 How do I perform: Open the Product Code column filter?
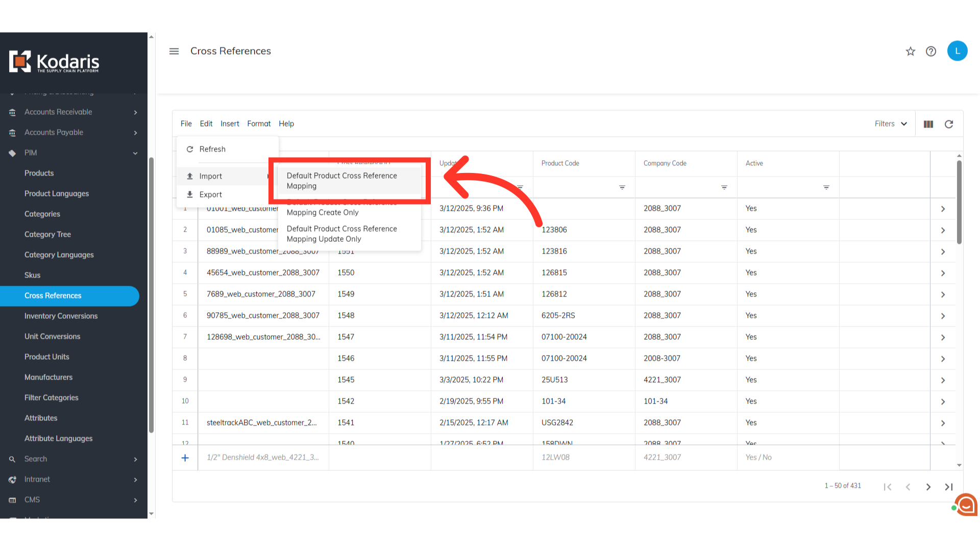click(622, 187)
